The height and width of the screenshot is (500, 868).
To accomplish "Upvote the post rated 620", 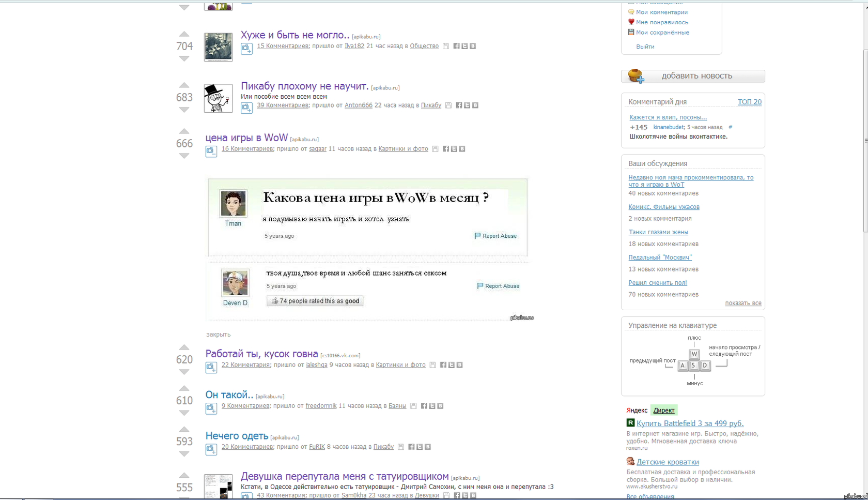I will [184, 347].
